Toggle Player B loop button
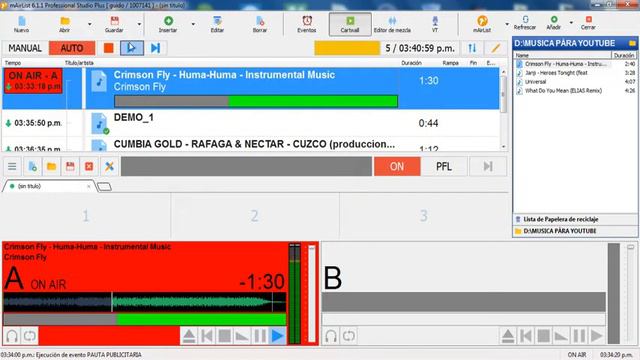640x360 pixels. 349,336
